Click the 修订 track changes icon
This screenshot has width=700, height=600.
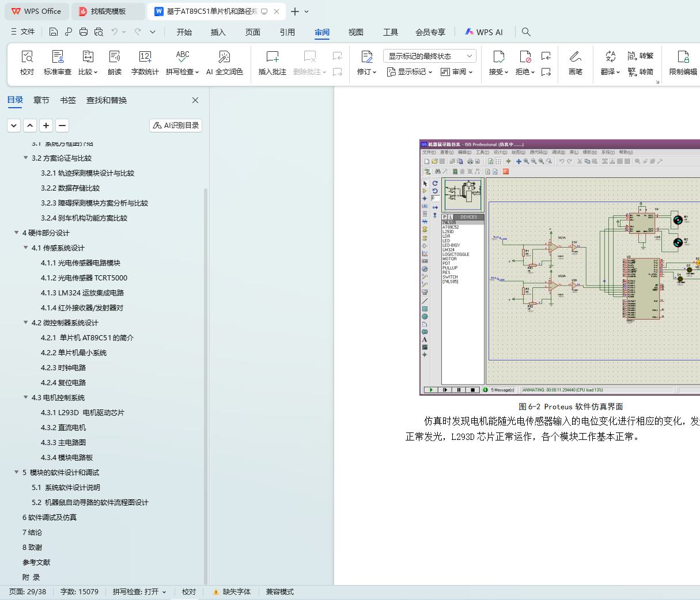click(366, 56)
